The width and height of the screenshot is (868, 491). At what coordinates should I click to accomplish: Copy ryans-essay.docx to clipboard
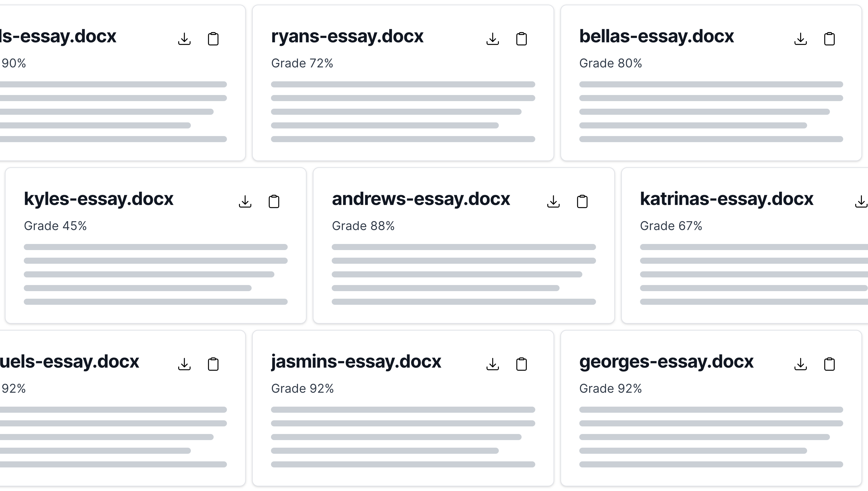point(521,39)
